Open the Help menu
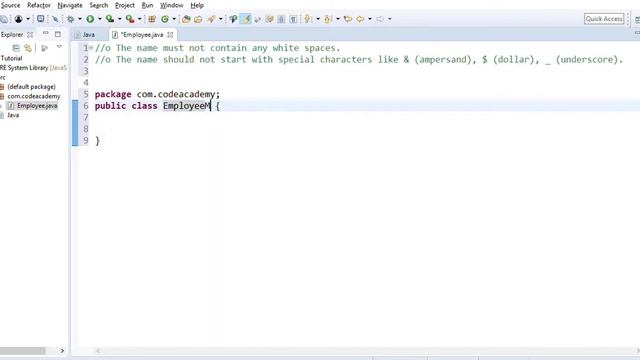Screen dimensions: 640x360 [197, 5]
